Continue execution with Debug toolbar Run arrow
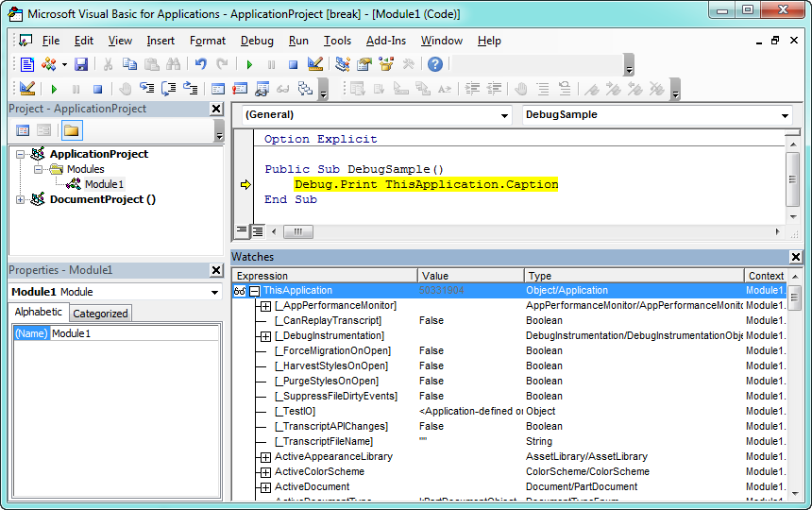Viewport: 812px width, 510px height. (54, 90)
